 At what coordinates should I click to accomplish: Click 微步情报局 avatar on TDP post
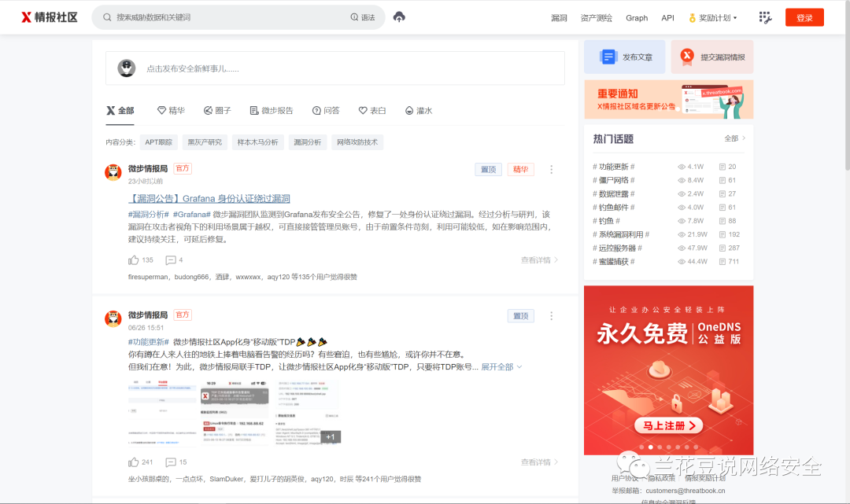[x=113, y=318]
